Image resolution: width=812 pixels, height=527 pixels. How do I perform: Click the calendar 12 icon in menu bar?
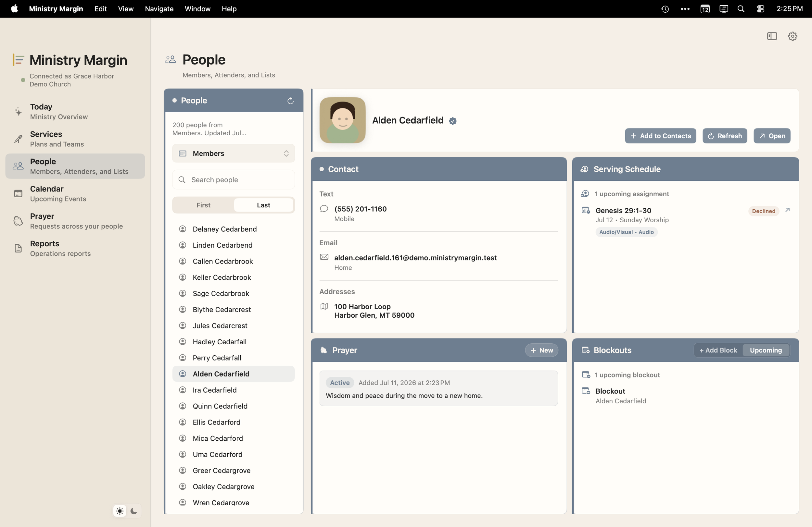(x=705, y=9)
